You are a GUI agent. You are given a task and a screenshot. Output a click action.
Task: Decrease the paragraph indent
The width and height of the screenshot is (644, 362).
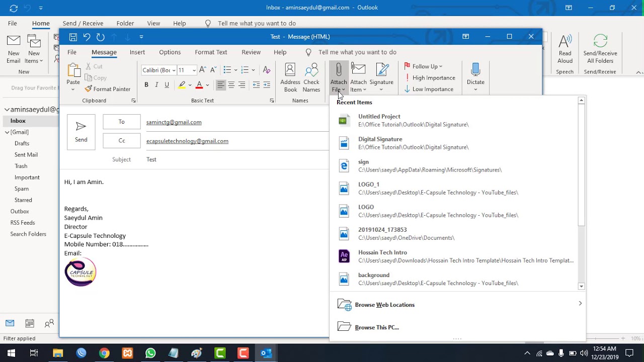[x=256, y=85]
